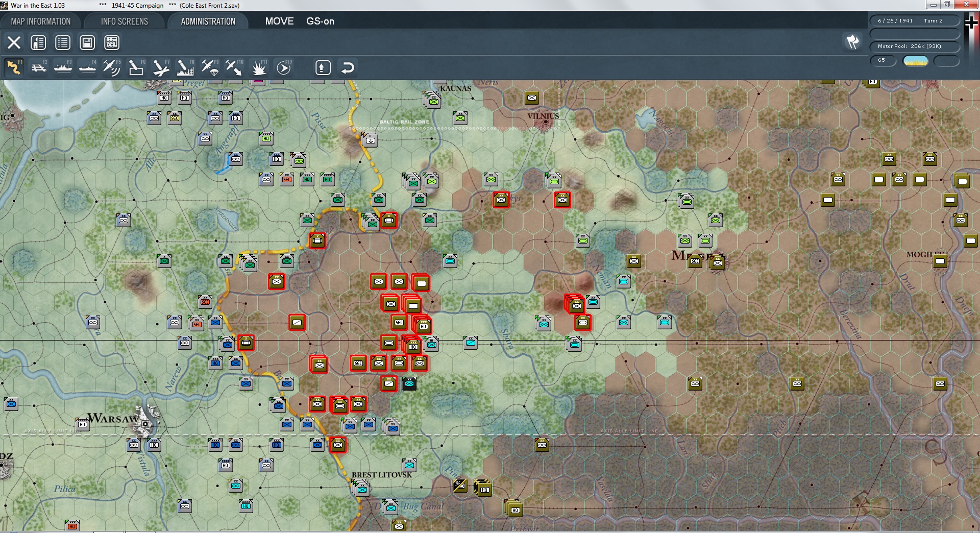Click the Brest Litovsk map label
Viewport: 980px width, 533px height.
pos(381,475)
